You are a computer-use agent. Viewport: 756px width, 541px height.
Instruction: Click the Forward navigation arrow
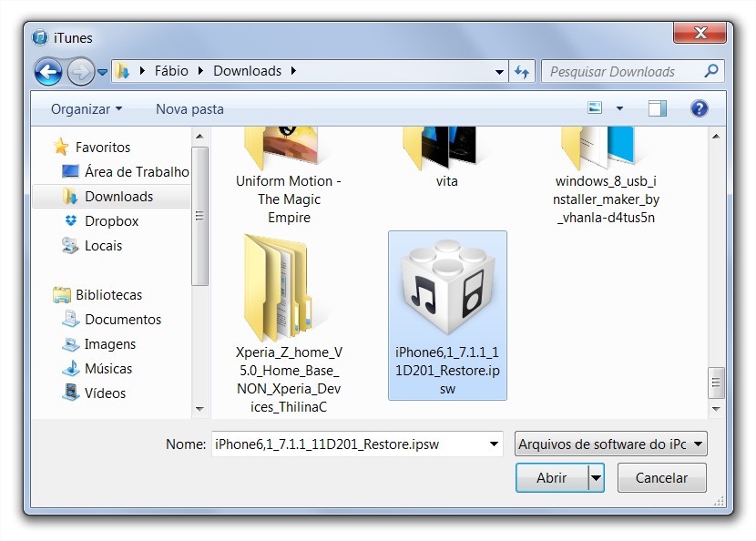[80, 72]
